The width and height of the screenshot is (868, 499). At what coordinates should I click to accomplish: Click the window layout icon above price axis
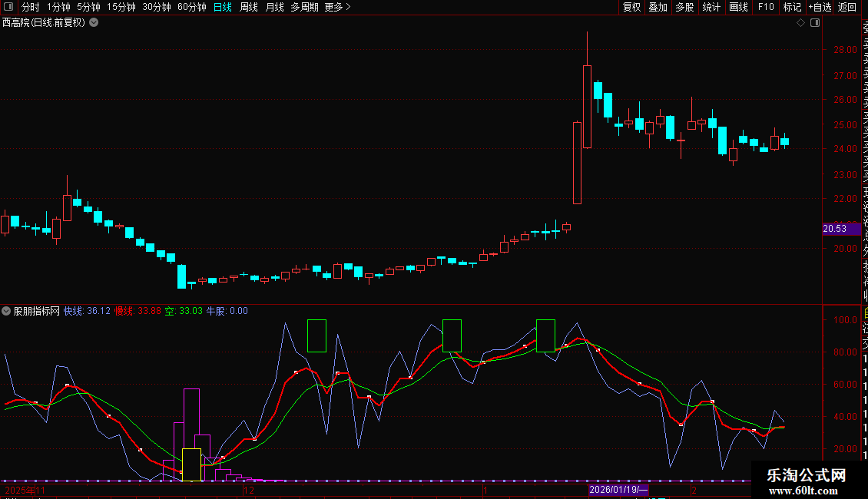click(x=815, y=23)
